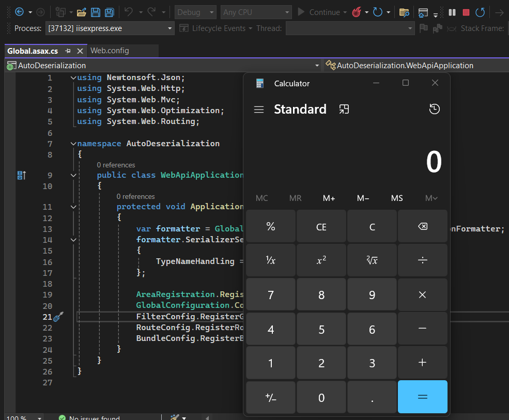509x420 pixels.
Task: Click the Hot Reload flame icon
Action: (357, 12)
